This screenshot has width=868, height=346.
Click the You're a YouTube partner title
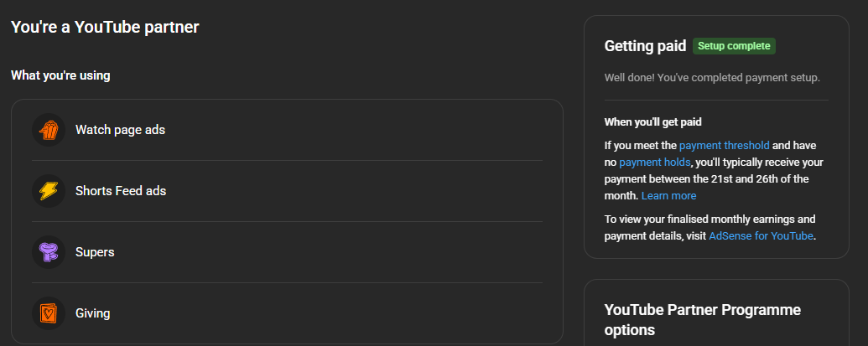click(105, 27)
